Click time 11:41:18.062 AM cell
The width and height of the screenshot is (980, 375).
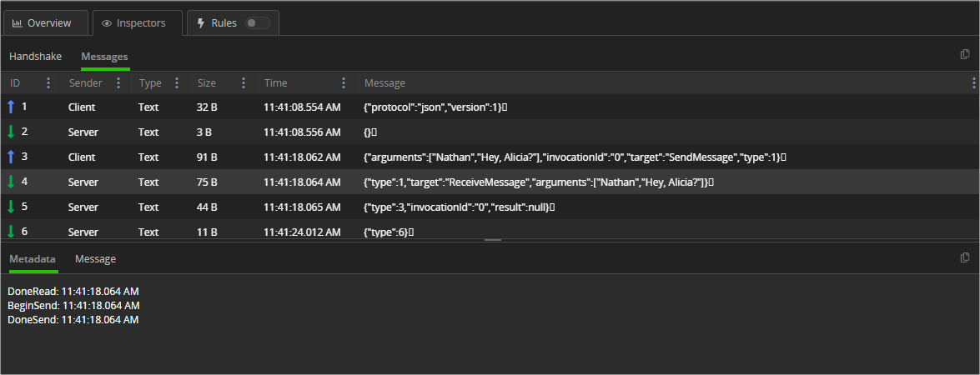click(302, 157)
